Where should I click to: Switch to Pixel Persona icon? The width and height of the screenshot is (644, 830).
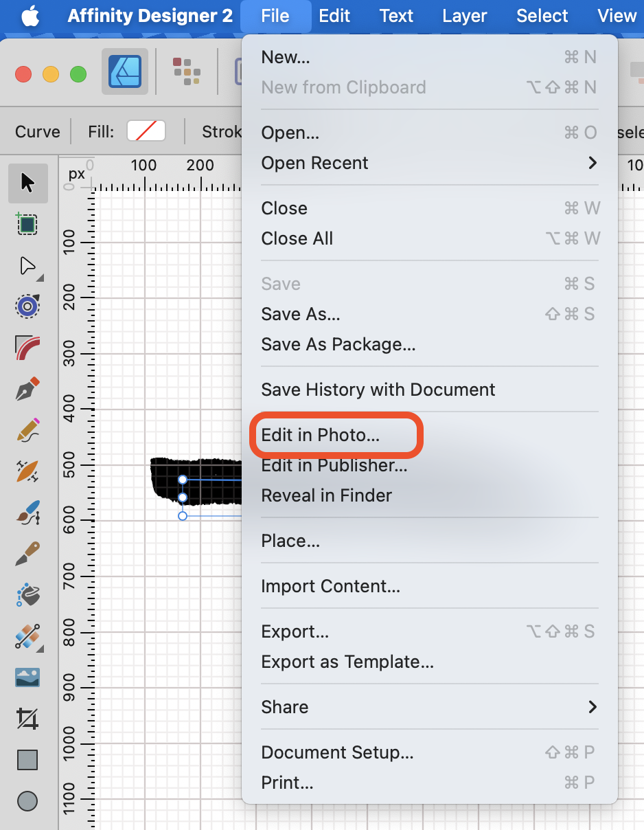187,71
